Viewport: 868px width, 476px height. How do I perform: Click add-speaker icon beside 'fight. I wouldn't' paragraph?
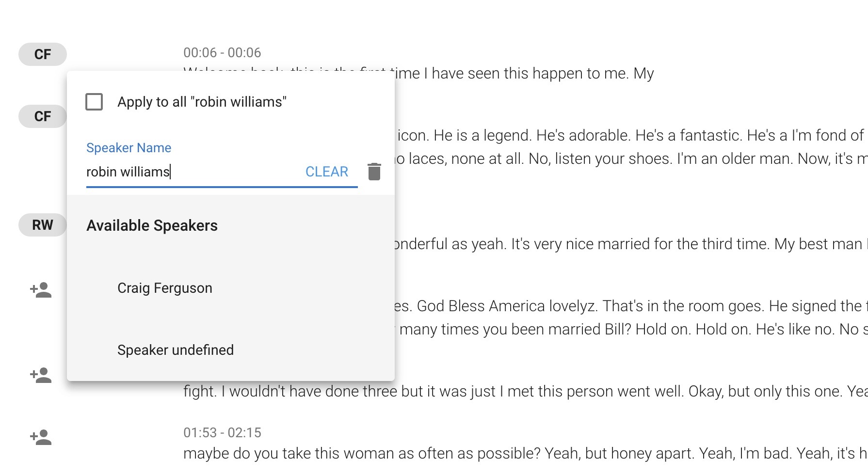[41, 375]
